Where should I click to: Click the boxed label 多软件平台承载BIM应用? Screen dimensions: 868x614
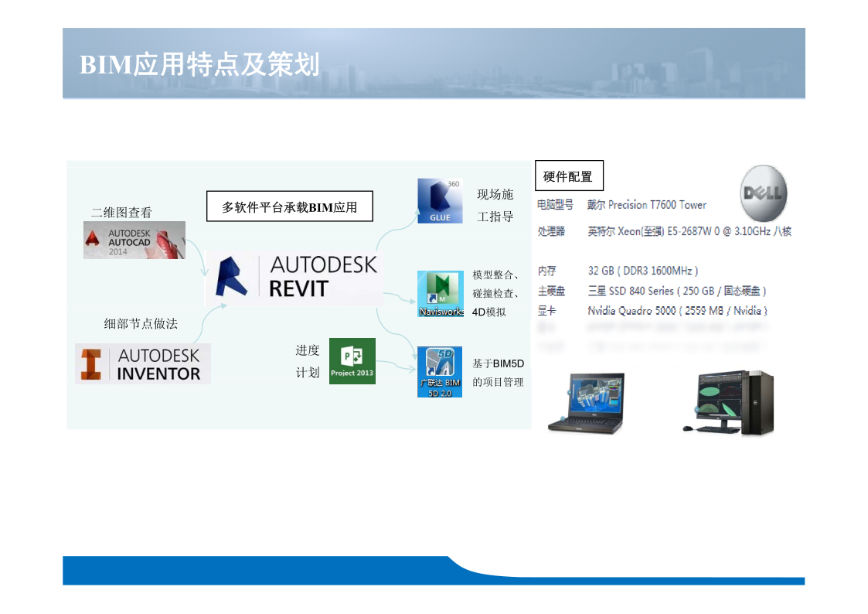[x=290, y=206]
